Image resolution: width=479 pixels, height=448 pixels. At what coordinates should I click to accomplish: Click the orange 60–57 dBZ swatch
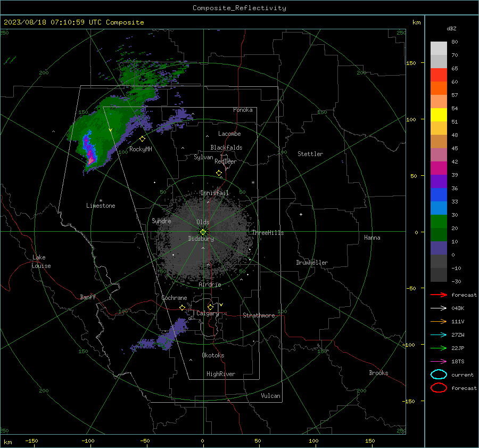click(439, 88)
